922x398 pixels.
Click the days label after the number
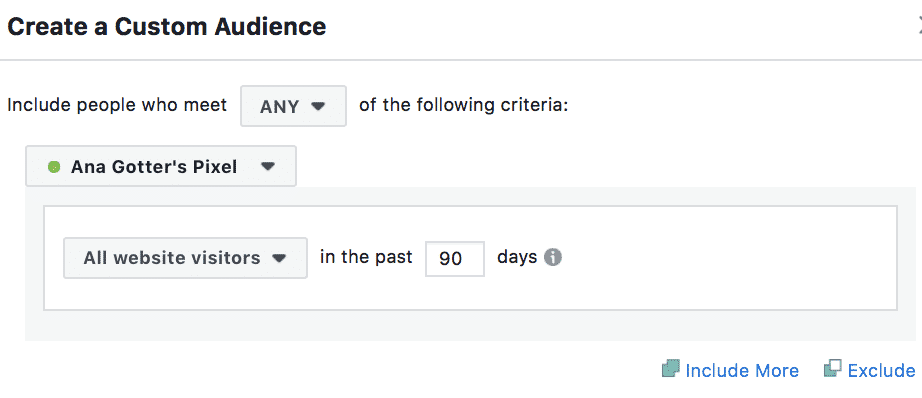click(517, 258)
